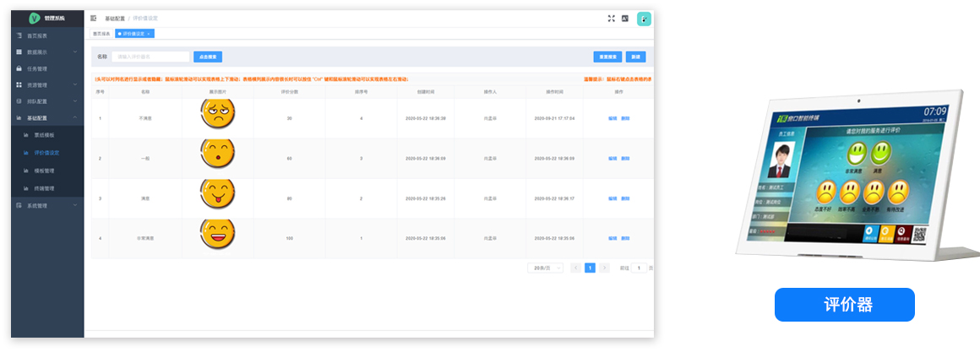Open 任务管理 in the sidebar
The height and width of the screenshot is (352, 980).
[37, 68]
